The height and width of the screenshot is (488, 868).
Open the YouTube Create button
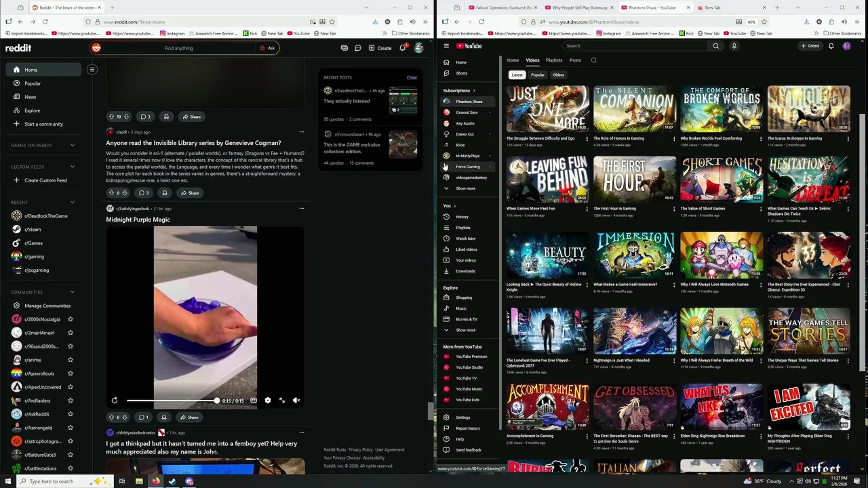tap(810, 46)
